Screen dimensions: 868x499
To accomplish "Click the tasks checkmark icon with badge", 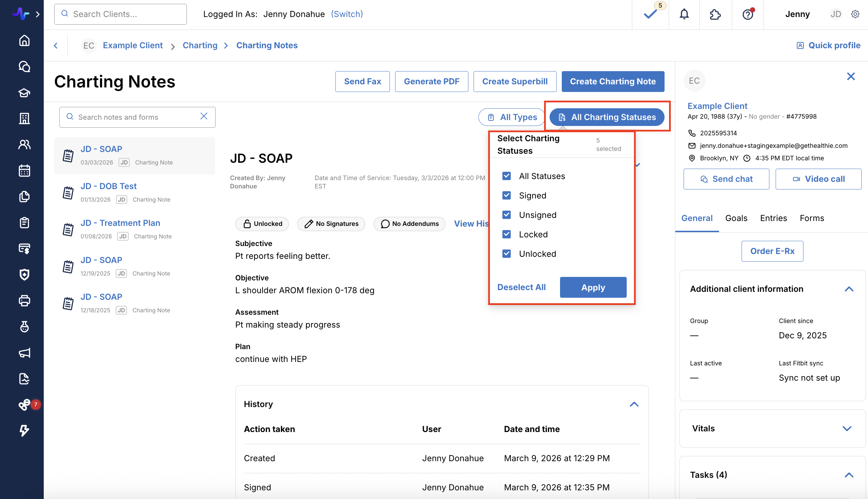I will 650,14.
